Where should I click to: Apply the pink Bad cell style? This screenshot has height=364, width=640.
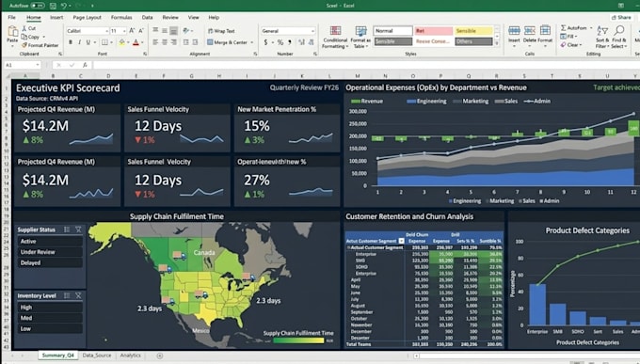click(434, 31)
